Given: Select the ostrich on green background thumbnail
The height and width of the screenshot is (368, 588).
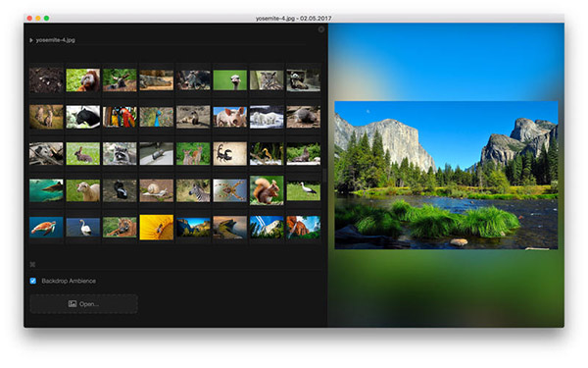Looking at the screenshot, I should coord(230,80).
